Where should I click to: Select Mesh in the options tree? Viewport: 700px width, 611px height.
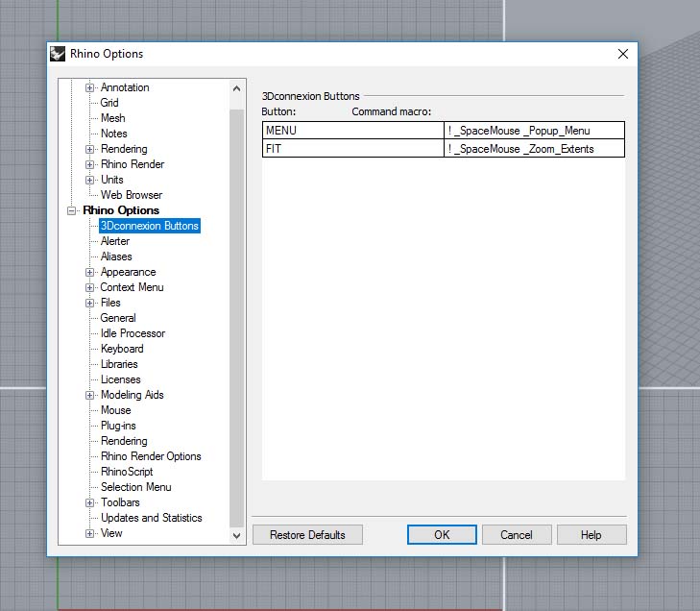pyautogui.click(x=113, y=118)
